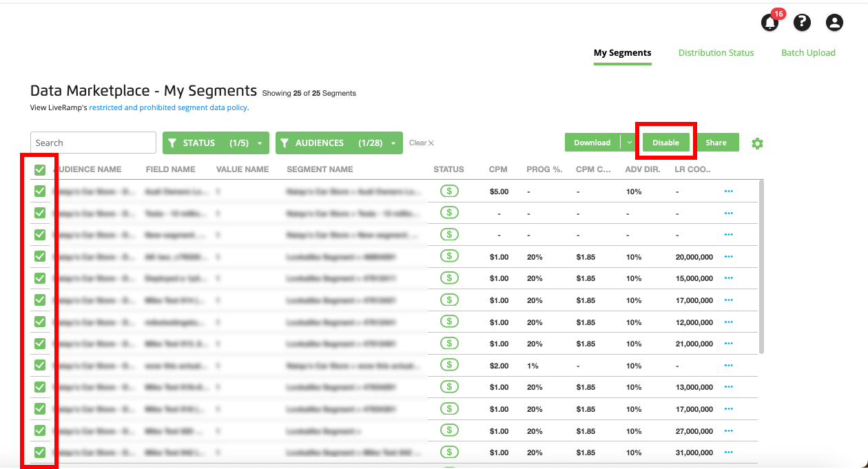This screenshot has width=868, height=469.
Task: Click the ADV DIR. column header
Action: [643, 169]
